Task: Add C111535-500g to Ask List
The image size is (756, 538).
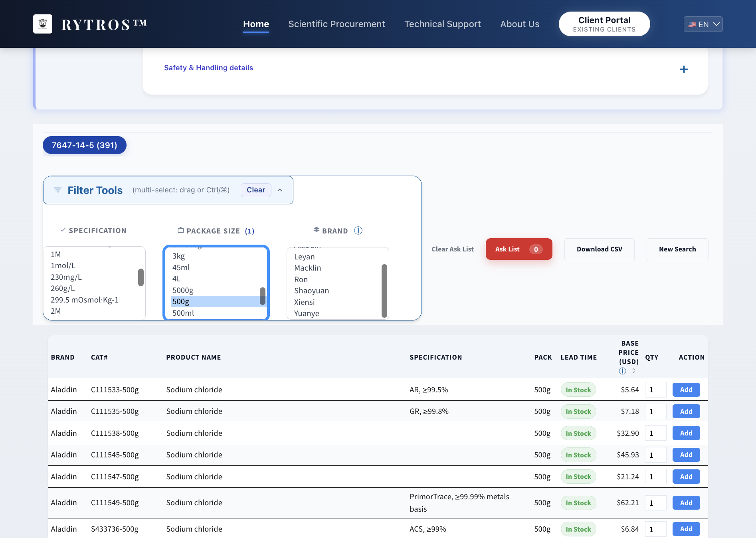Action: (686, 411)
